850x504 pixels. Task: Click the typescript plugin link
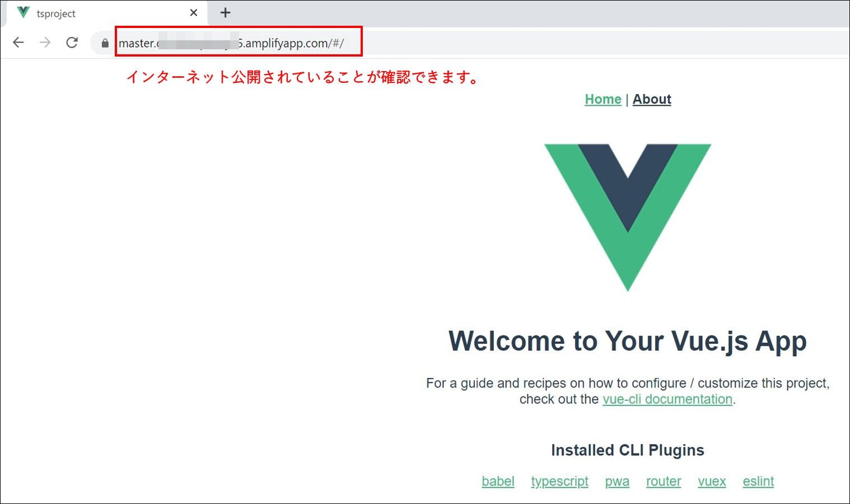559,481
